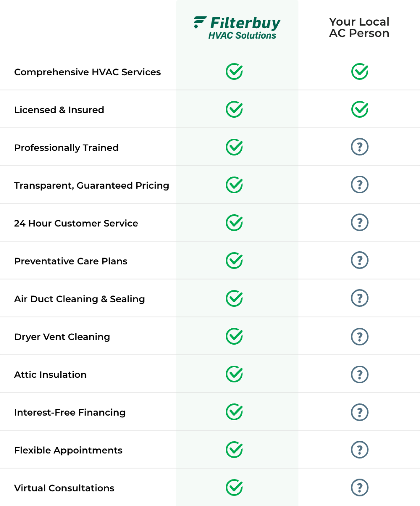The width and height of the screenshot is (420, 506).
Task: Click the Local AC Person checkmark for Comprehensive HVAC Services
Action: [360, 71]
